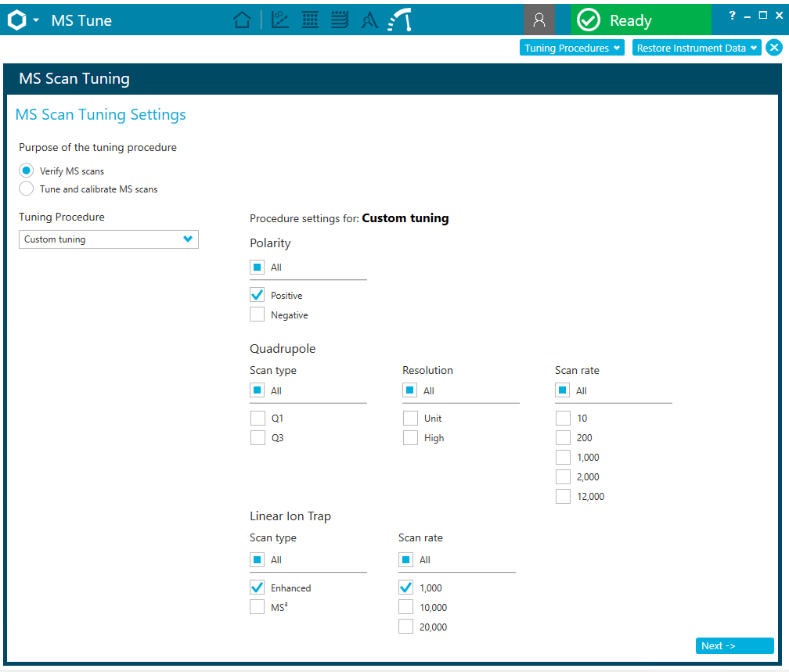
Task: Uncheck Enhanced scan type
Action: point(257,588)
